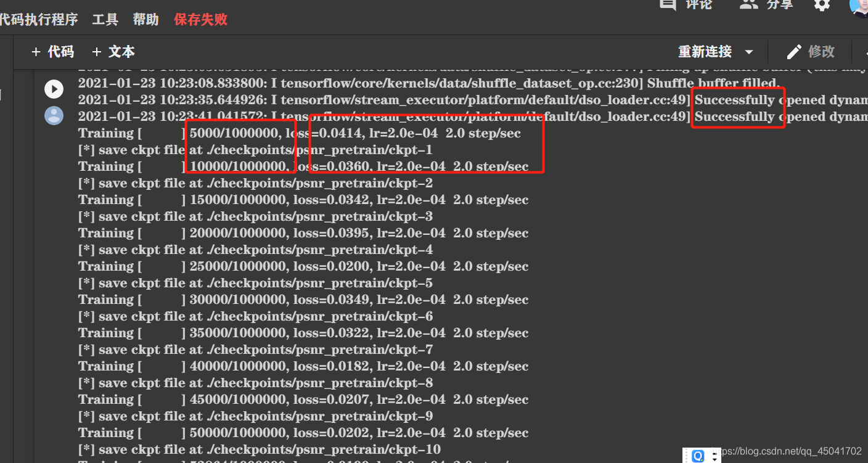The width and height of the screenshot is (868, 463).
Task: Select the 40000/1000000 loss=0.0182 line
Action: coord(303,366)
